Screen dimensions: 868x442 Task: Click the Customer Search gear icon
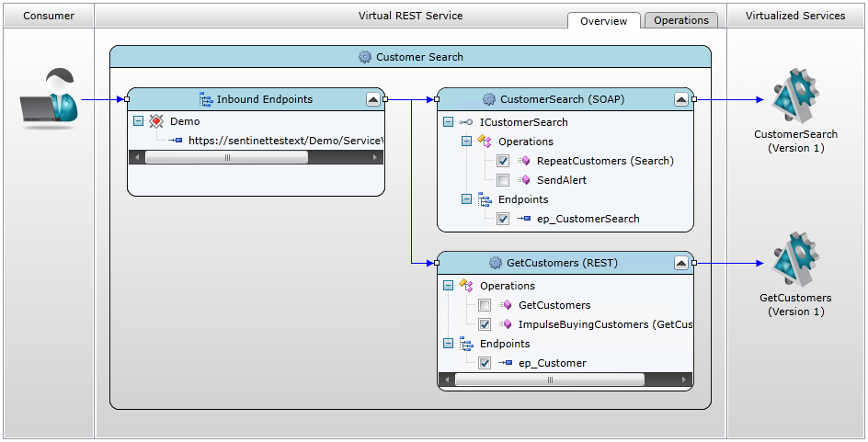pos(365,57)
